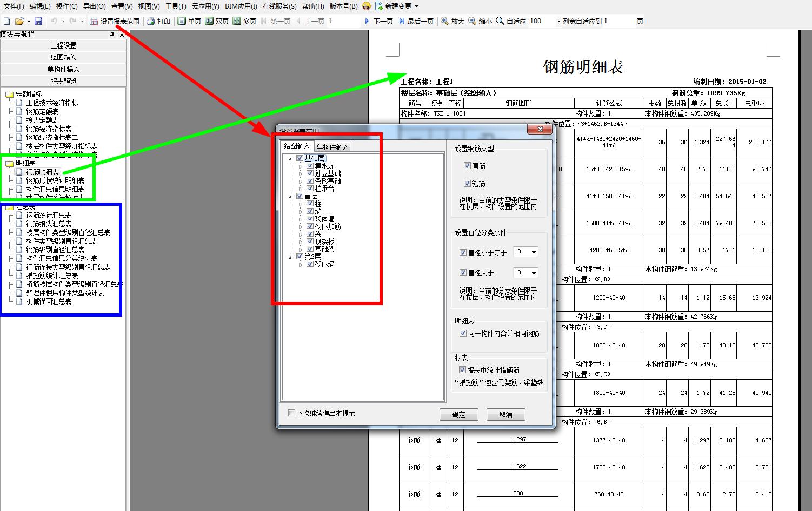This screenshot has width=812, height=511.
Task: Toggle 箍筋 checkbox
Action: click(468, 184)
